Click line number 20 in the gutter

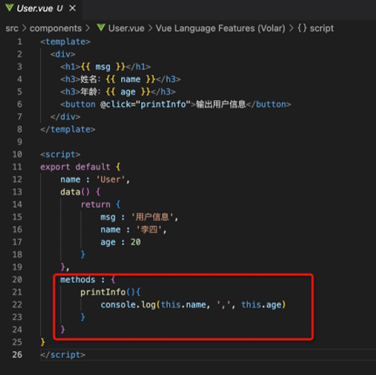tap(17, 280)
